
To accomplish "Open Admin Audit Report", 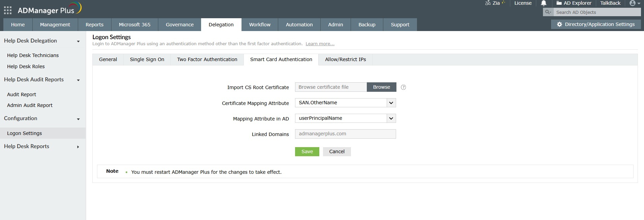I will tap(30, 105).
